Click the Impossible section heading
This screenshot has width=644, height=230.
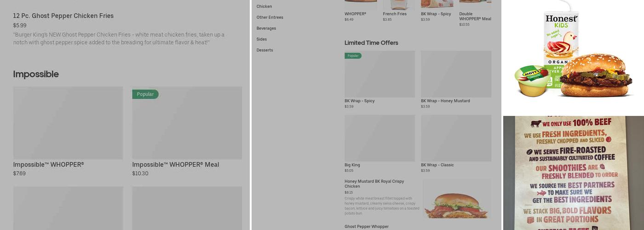[x=36, y=74]
